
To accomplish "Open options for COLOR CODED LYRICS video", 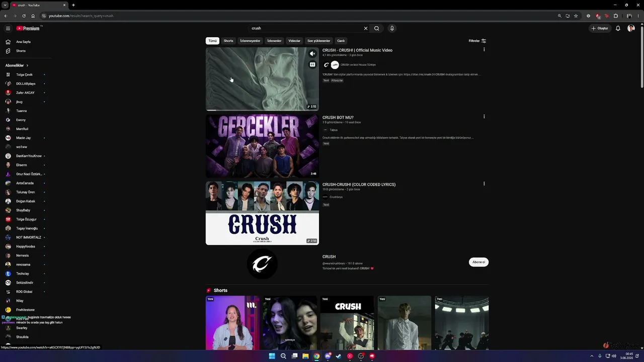I will point(484,184).
